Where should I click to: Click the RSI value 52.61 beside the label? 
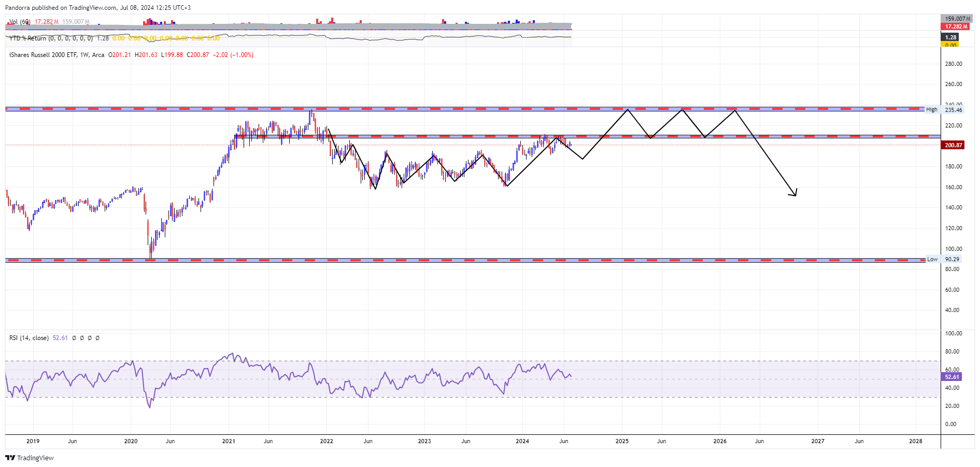(x=60, y=338)
